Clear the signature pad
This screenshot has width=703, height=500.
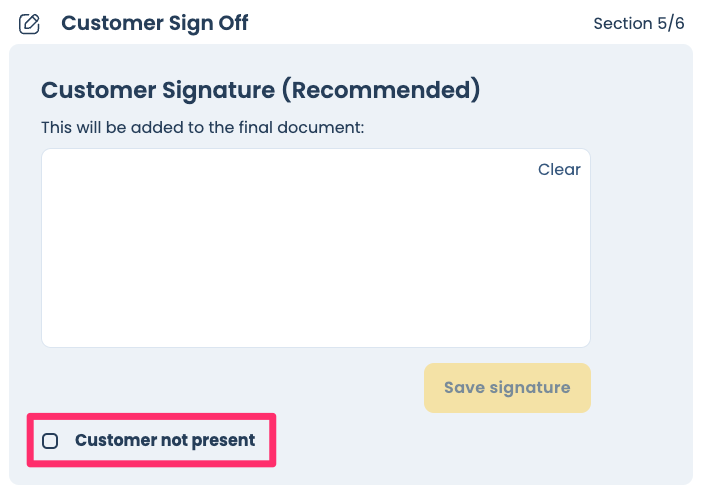pos(559,169)
